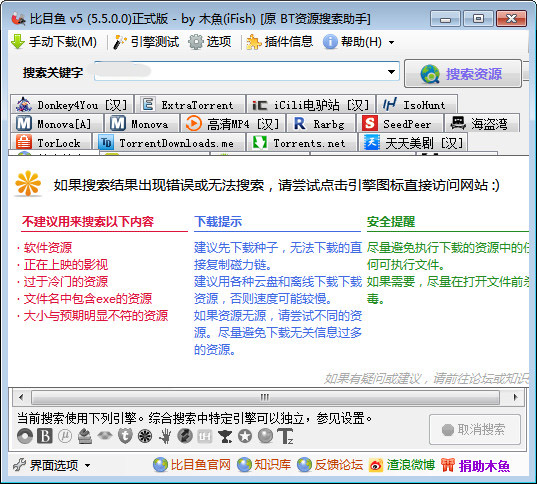
Task: Click the 海盗湾 pirate ship icon
Action: (458, 123)
